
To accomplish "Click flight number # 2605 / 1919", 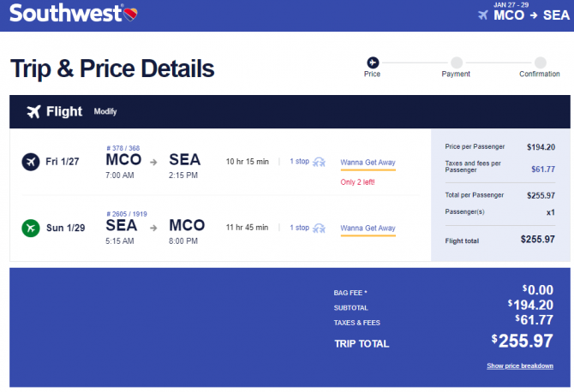I will pos(127,214).
